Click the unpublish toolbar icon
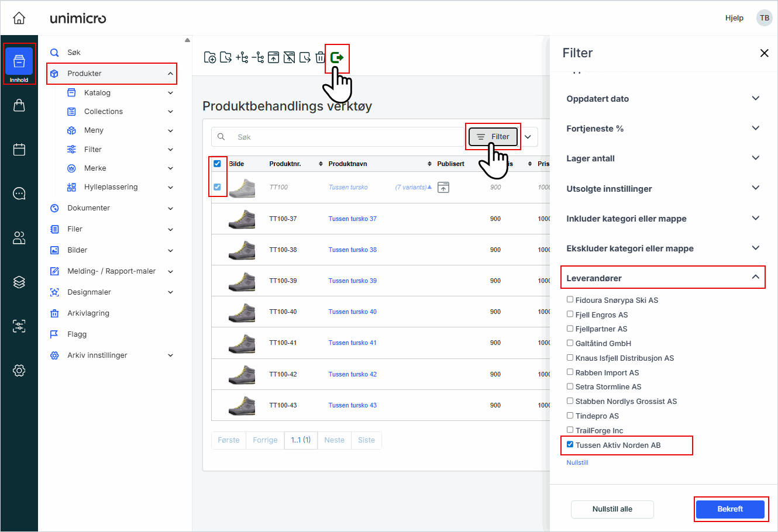 click(x=290, y=57)
